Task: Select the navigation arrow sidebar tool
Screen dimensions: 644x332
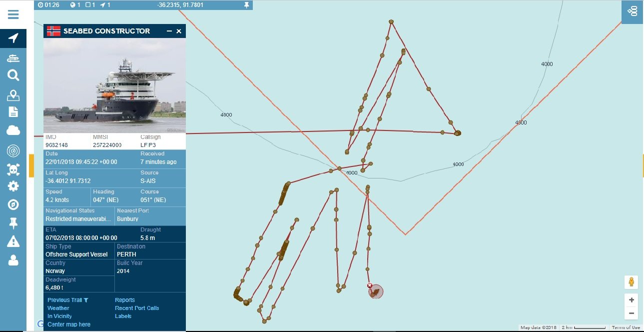Action: (13, 38)
